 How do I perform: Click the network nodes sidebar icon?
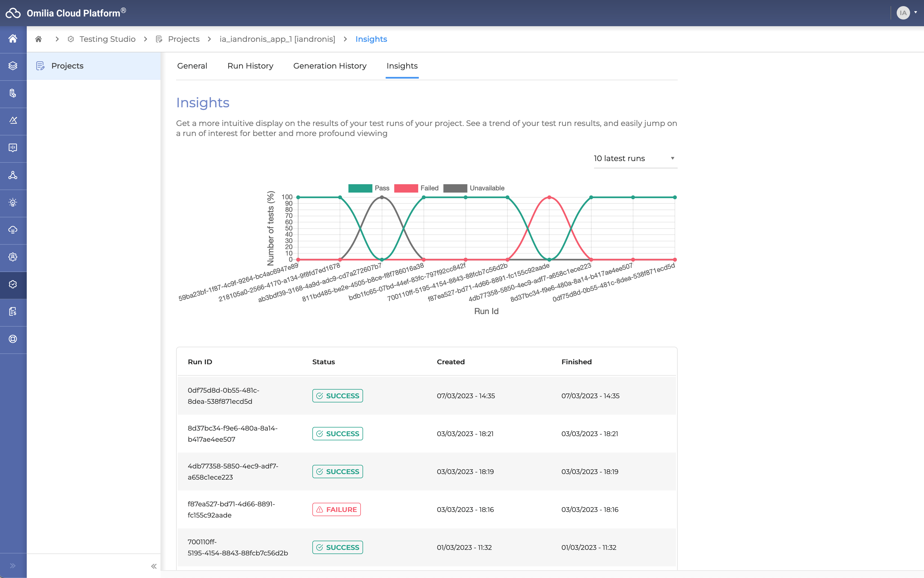[13, 175]
